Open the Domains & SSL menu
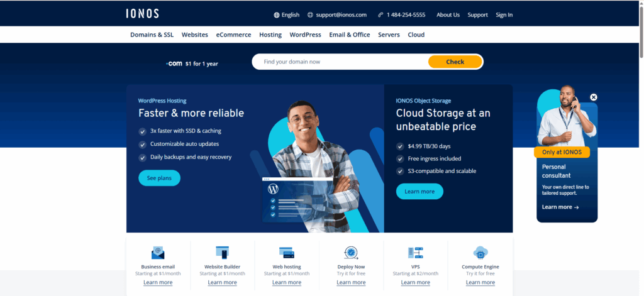This screenshot has height=296, width=644. pos(152,35)
